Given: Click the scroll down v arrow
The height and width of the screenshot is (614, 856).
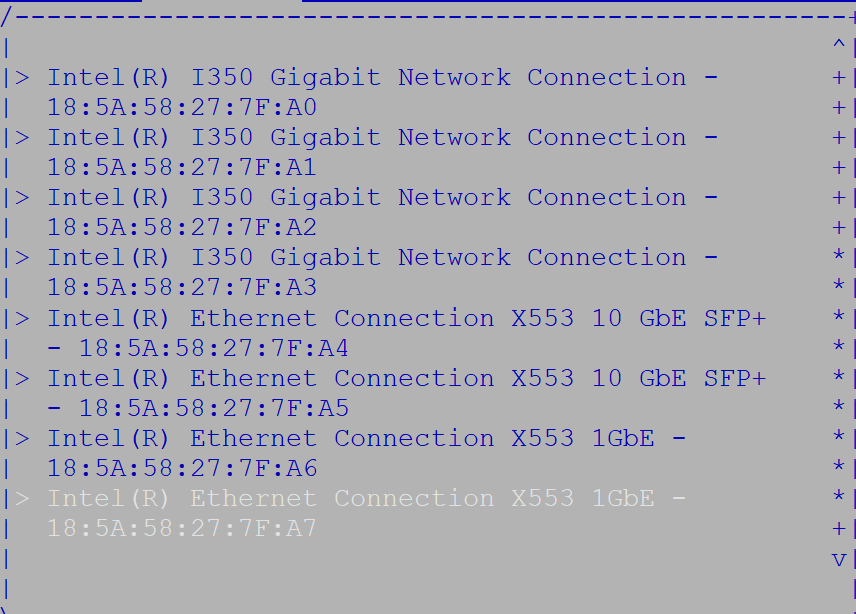Looking at the screenshot, I should click(x=839, y=560).
